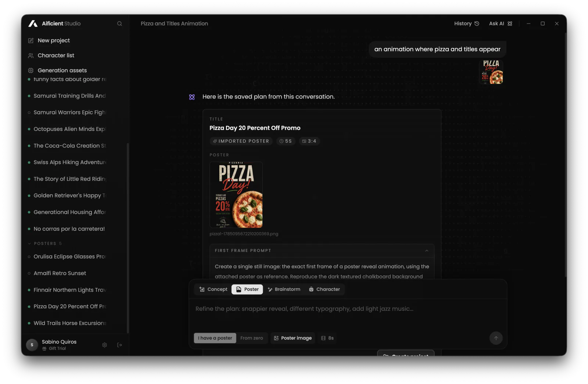Open 'Amalfi Retro Sunset' poster

click(x=60, y=273)
